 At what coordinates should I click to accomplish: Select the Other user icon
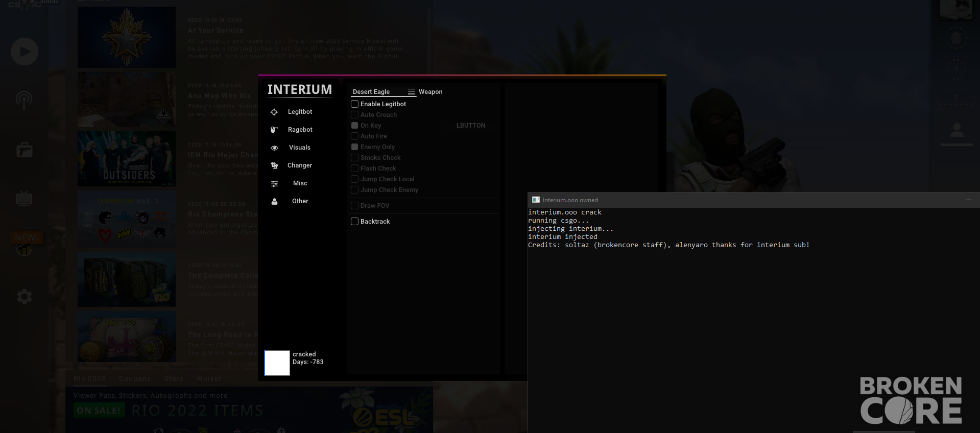tap(274, 201)
